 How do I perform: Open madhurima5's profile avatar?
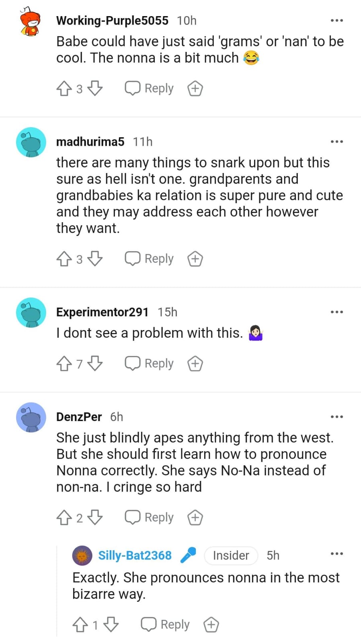click(31, 142)
